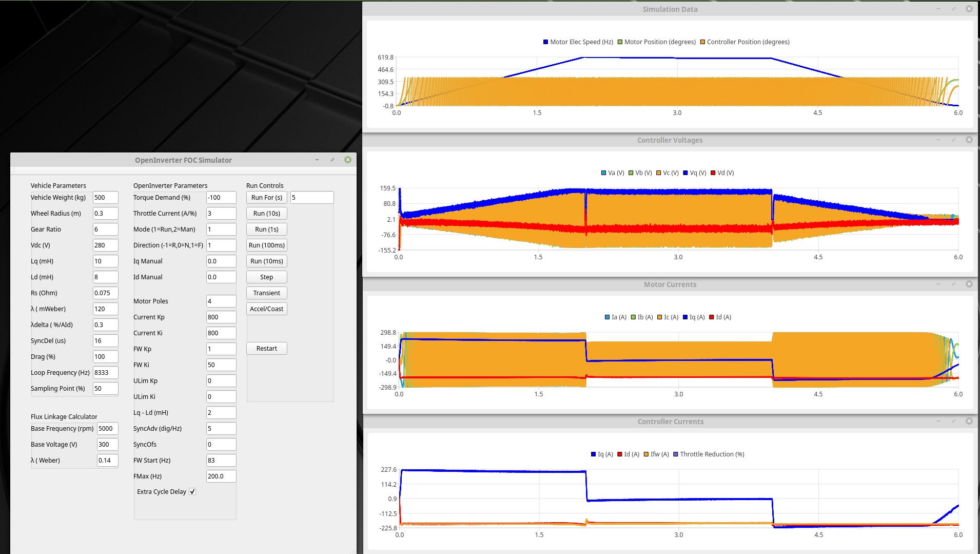The width and height of the screenshot is (980, 554).
Task: Click the Vq (V) legend marker
Action: [685, 173]
